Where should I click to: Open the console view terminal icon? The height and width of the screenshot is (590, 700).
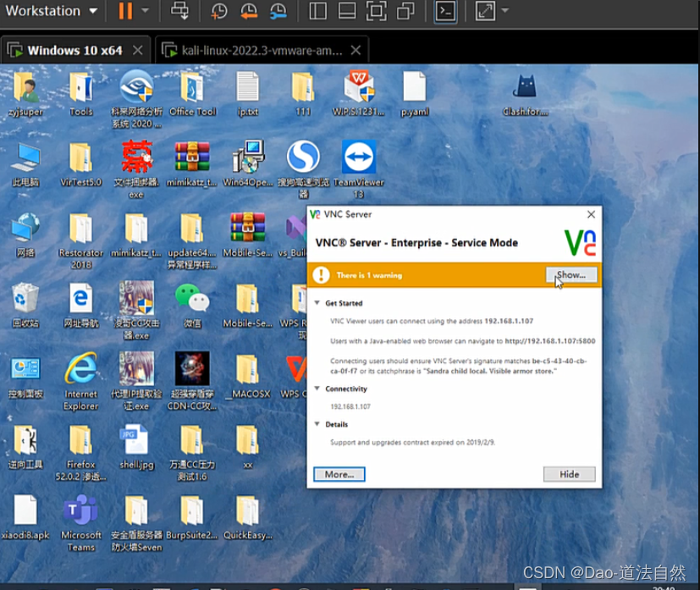(445, 11)
